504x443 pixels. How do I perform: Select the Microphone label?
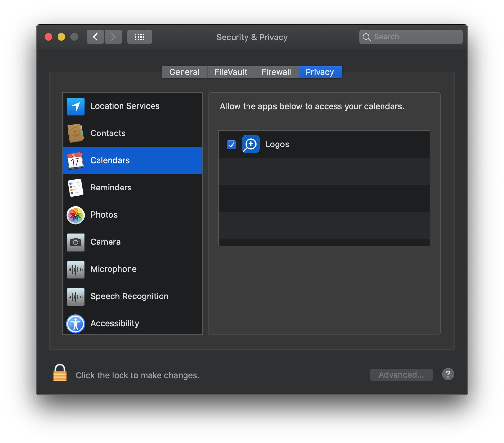(x=114, y=269)
